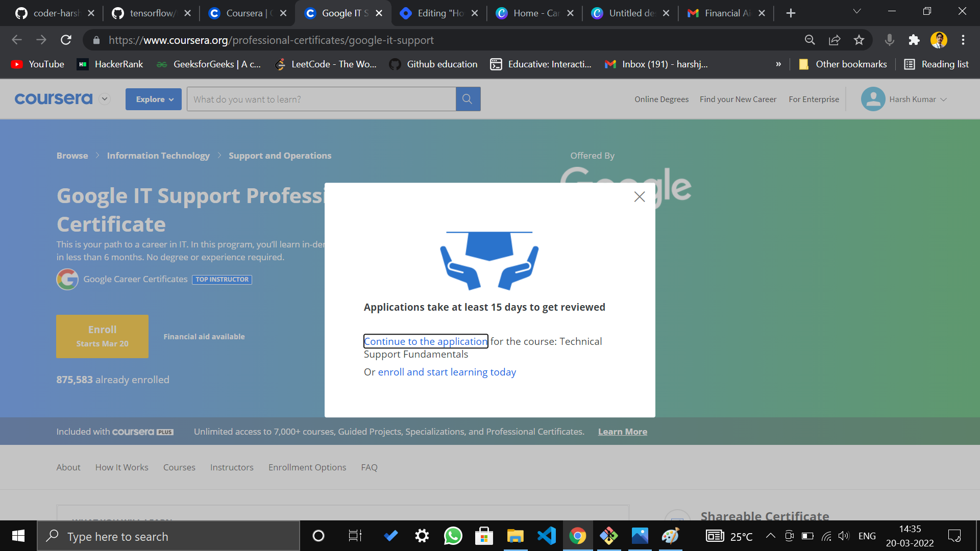This screenshot has height=551, width=980.
Task: Select the About page tab
Action: point(68,467)
